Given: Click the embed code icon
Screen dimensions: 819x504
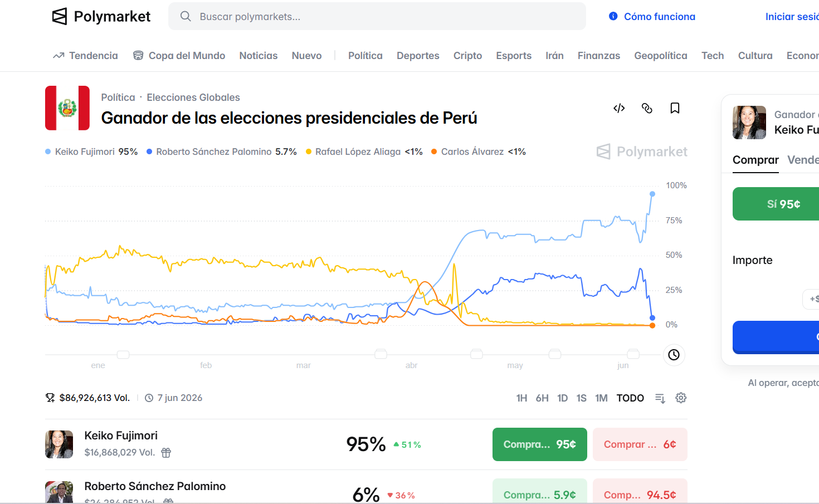Looking at the screenshot, I should point(619,108).
